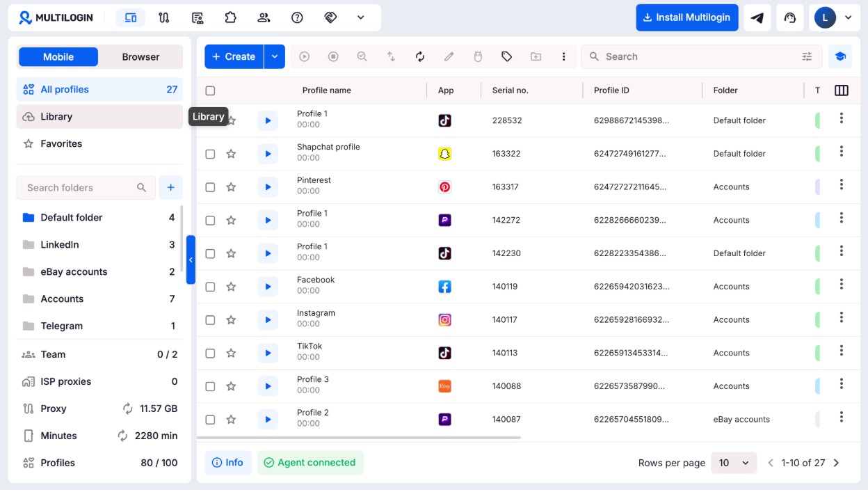This screenshot has height=492, width=868.
Task: Click the toolbar start profiles play icon
Action: tap(304, 56)
